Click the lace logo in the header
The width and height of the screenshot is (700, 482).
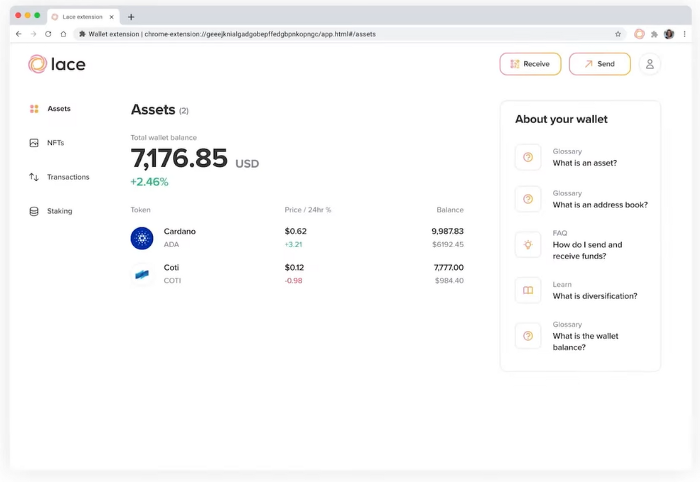57,64
